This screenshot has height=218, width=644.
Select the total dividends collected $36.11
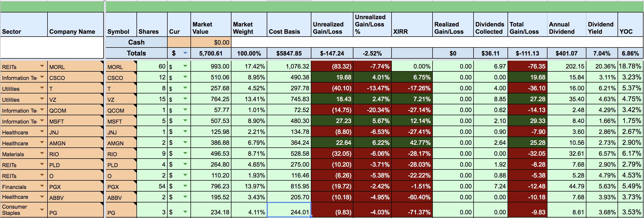point(491,53)
